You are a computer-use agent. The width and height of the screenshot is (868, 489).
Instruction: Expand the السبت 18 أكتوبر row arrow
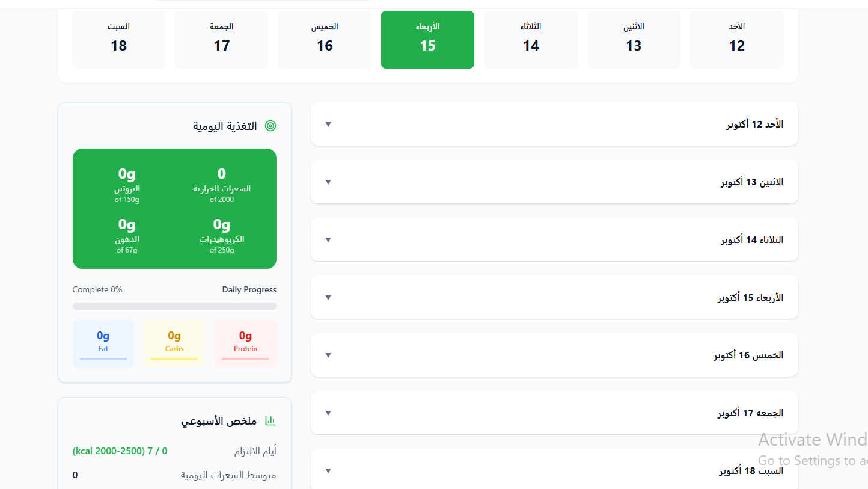pos(328,471)
